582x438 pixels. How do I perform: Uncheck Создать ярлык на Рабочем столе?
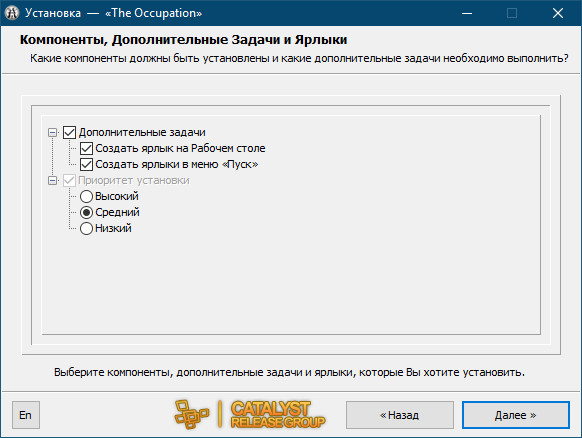pyautogui.click(x=86, y=148)
